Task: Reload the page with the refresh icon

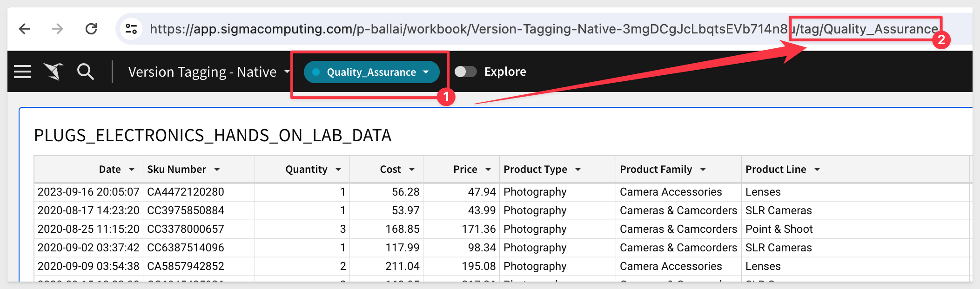Action: [91, 29]
